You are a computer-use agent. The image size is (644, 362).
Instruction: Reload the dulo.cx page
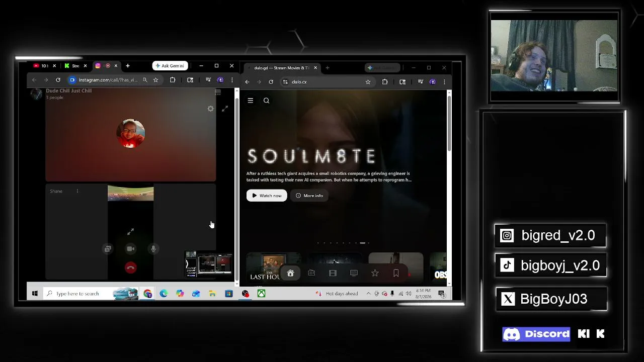coord(271,82)
